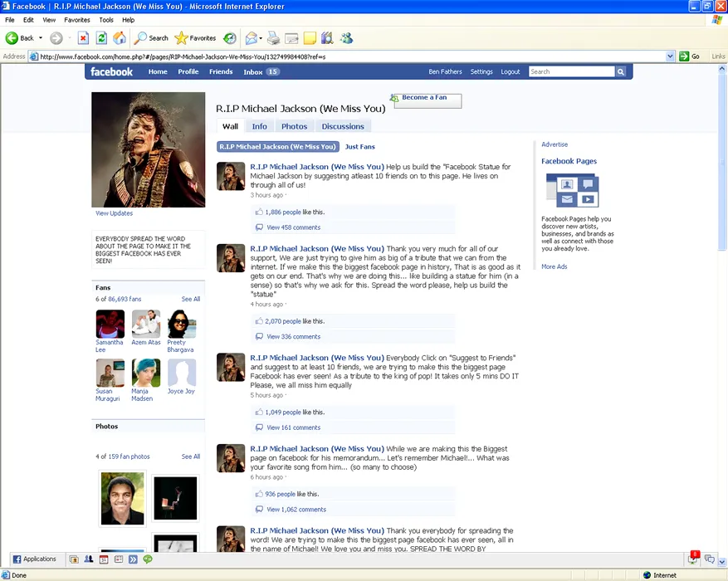
Task: Click the Facebook logo in header
Action: (x=111, y=71)
